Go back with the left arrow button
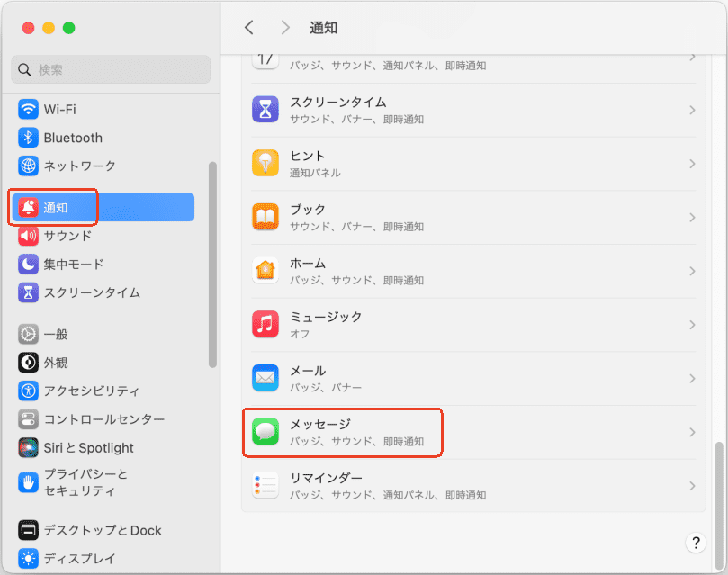Image resolution: width=728 pixels, height=575 pixels. tap(249, 27)
